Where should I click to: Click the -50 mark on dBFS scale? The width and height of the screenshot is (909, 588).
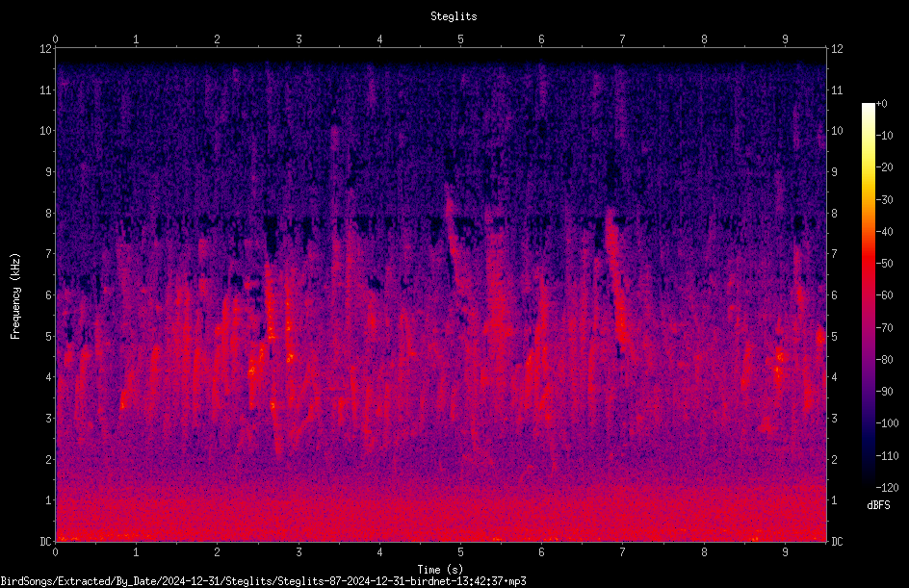tap(885, 263)
